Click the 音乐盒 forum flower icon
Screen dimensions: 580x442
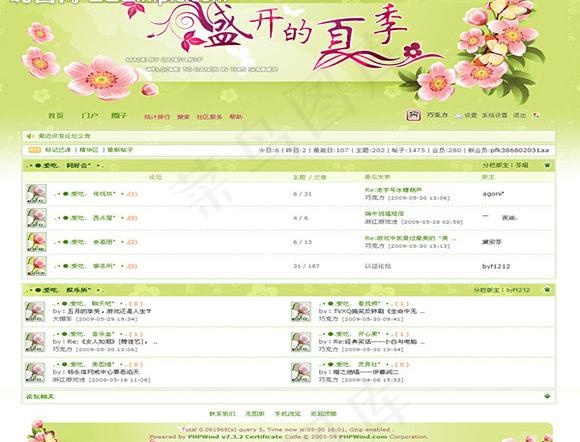click(x=35, y=342)
